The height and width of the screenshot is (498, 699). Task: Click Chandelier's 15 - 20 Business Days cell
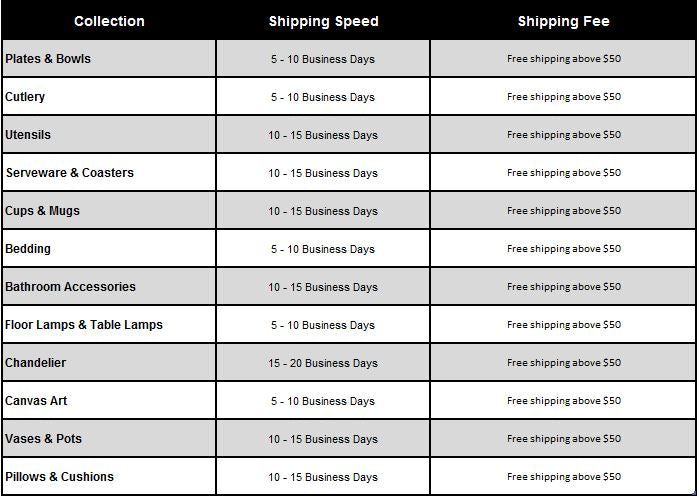tap(323, 363)
